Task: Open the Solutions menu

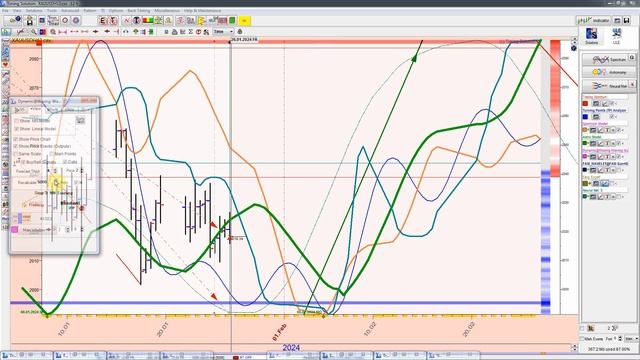Action: [34, 11]
